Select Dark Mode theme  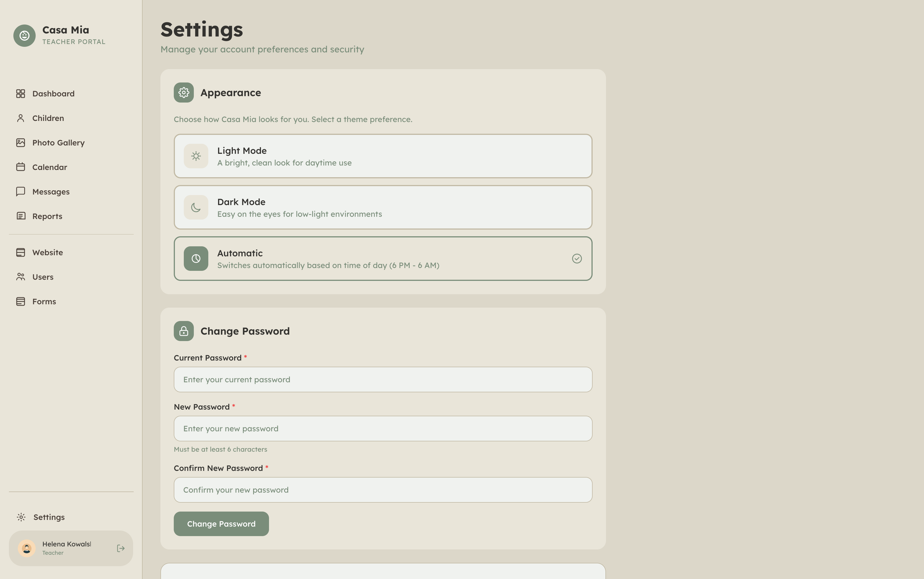coord(383,207)
